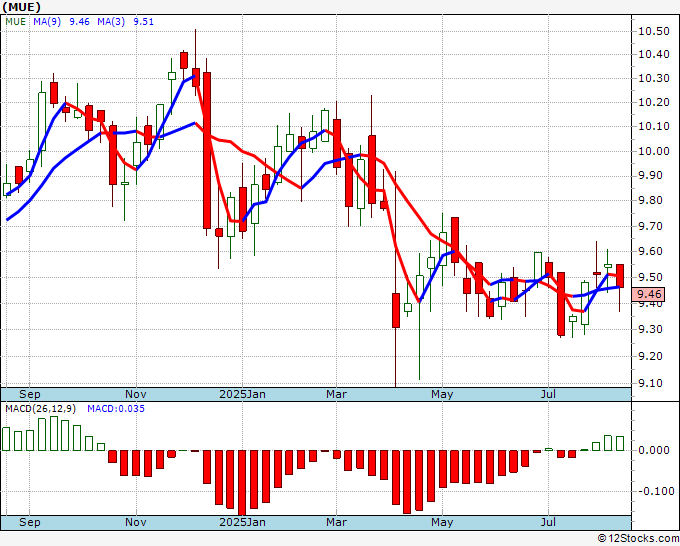
Task: Select the MACD:0.035 value label
Action: click(116, 409)
